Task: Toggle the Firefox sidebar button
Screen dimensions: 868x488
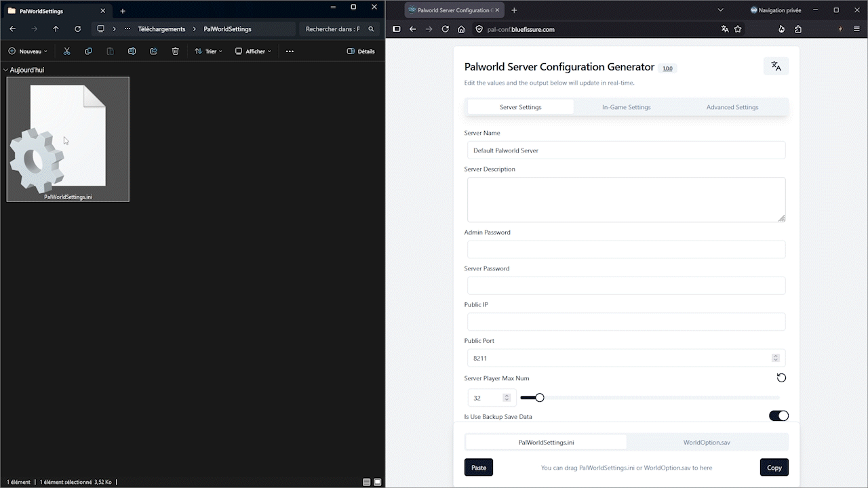Action: [x=397, y=29]
